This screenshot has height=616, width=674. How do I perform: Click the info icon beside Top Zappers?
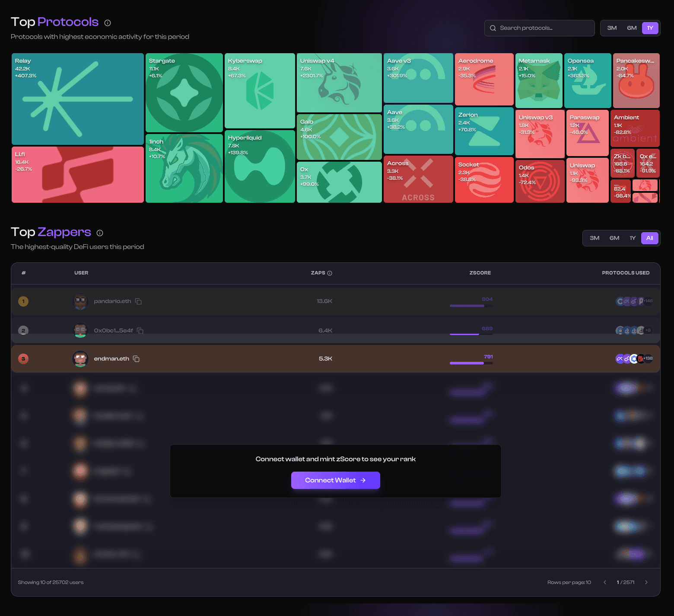pyautogui.click(x=100, y=233)
